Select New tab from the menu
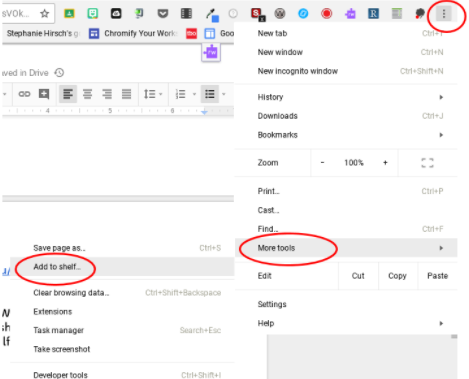The width and height of the screenshot is (469, 379). pyautogui.click(x=346, y=33)
